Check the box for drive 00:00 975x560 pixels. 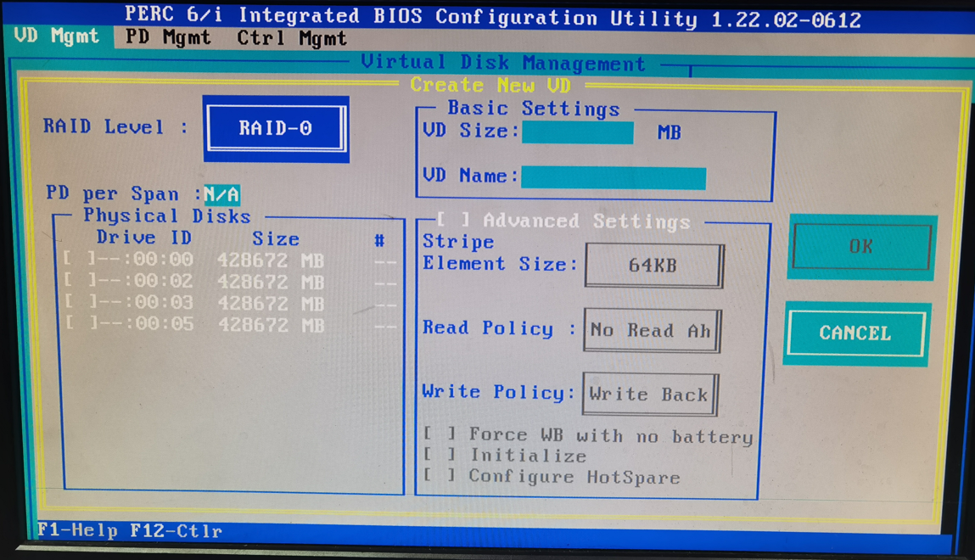[x=80, y=259]
